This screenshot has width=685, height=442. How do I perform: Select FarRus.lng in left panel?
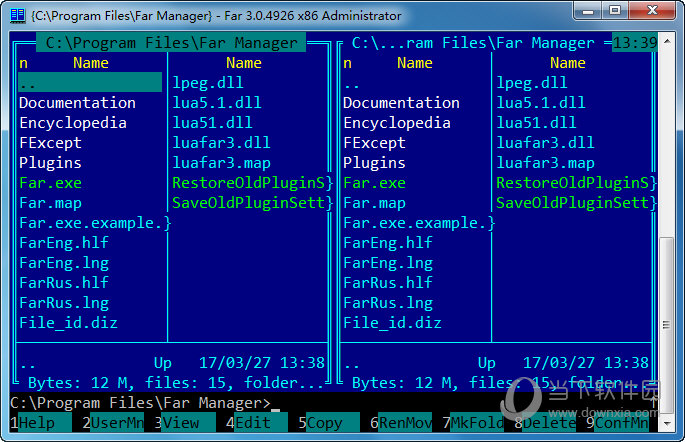click(64, 303)
